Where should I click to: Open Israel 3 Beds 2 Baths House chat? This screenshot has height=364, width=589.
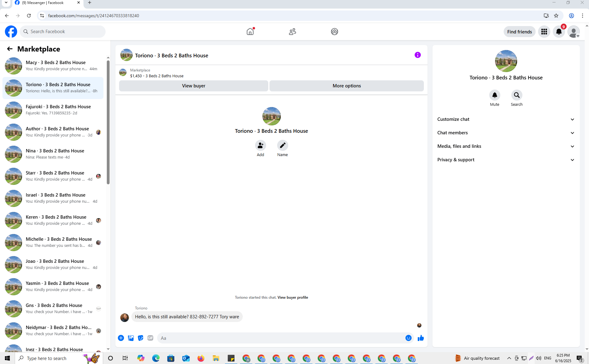pyautogui.click(x=53, y=198)
